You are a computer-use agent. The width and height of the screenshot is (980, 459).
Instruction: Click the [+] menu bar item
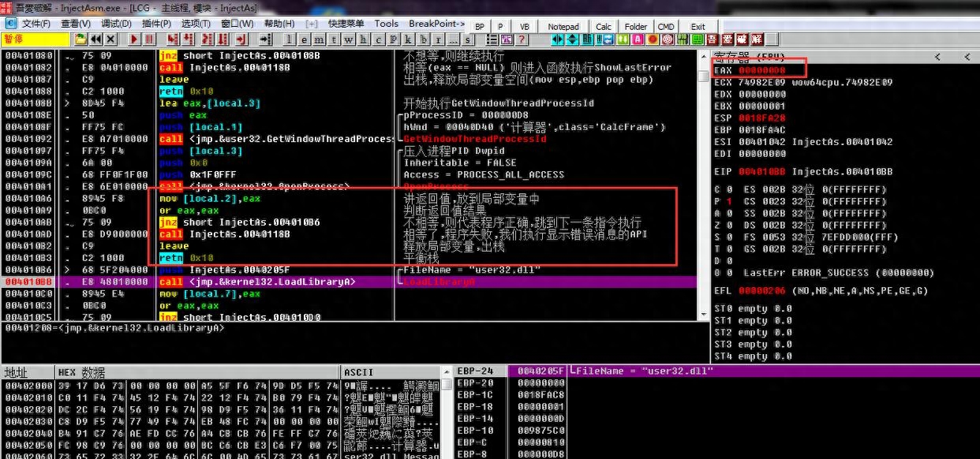[x=312, y=24]
